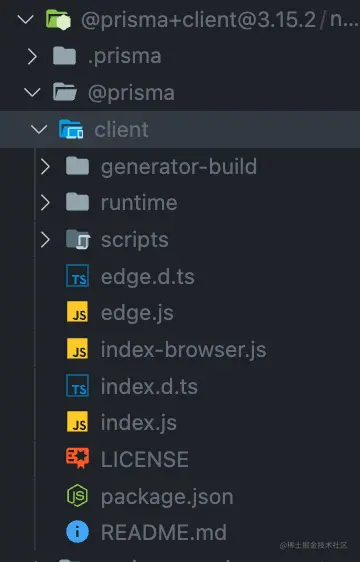Click the JS icon beside index-browser.js
360x562 pixels.
pyautogui.click(x=77, y=349)
